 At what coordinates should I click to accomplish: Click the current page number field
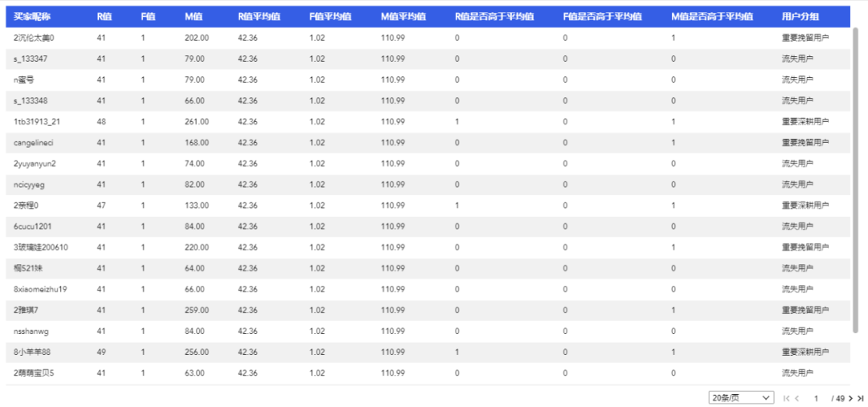816,398
